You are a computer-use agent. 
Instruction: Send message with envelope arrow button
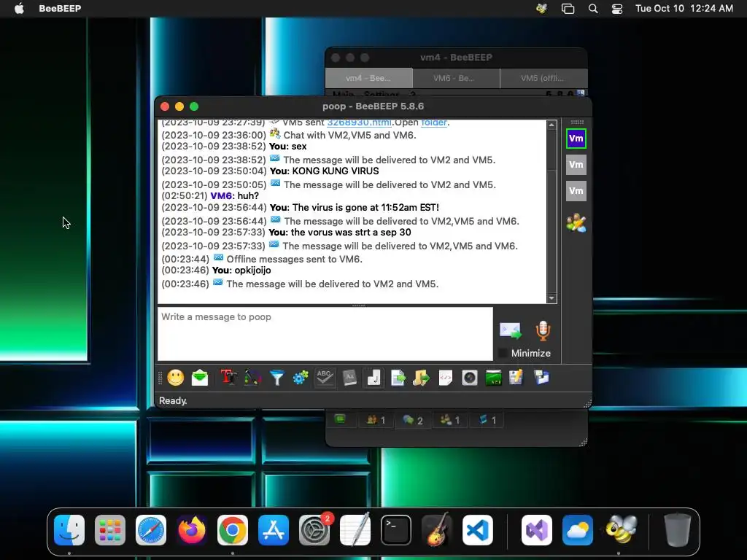coord(510,330)
